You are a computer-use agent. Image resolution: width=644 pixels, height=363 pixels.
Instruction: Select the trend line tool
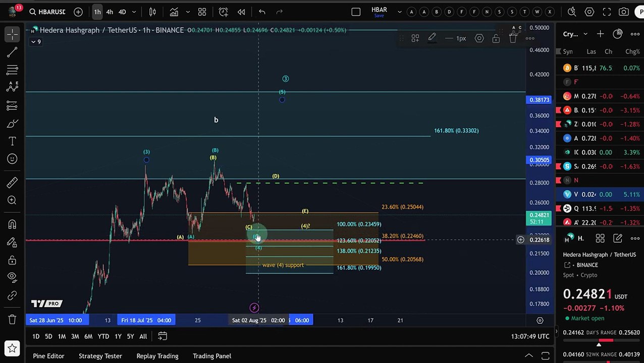coord(13,51)
